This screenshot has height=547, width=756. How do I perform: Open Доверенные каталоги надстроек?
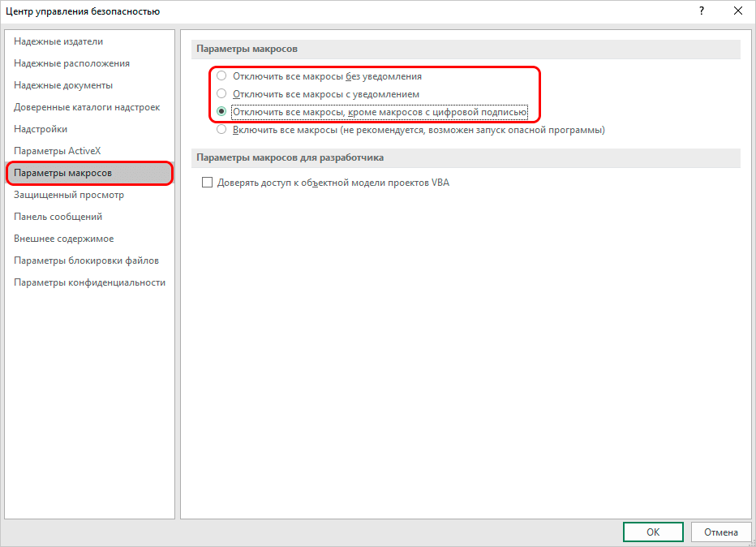click(x=90, y=107)
